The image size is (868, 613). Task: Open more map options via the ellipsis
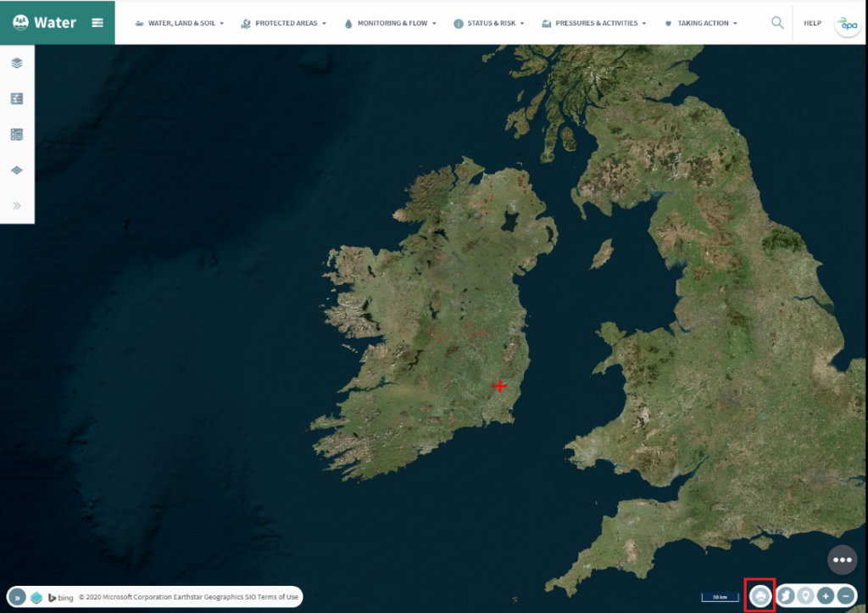(x=842, y=560)
